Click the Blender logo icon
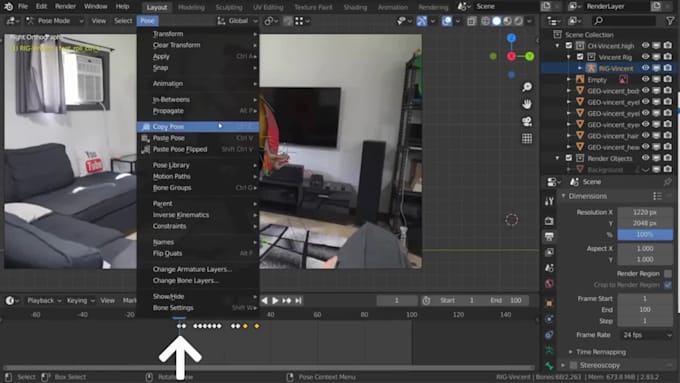The width and height of the screenshot is (680, 383). pos(8,7)
